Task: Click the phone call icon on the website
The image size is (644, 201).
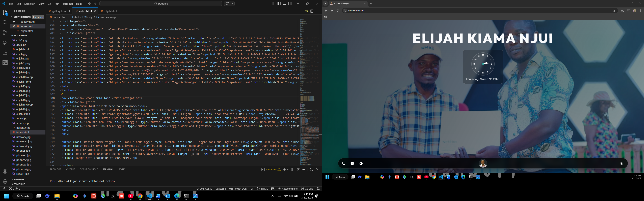Action: pyautogui.click(x=343, y=163)
